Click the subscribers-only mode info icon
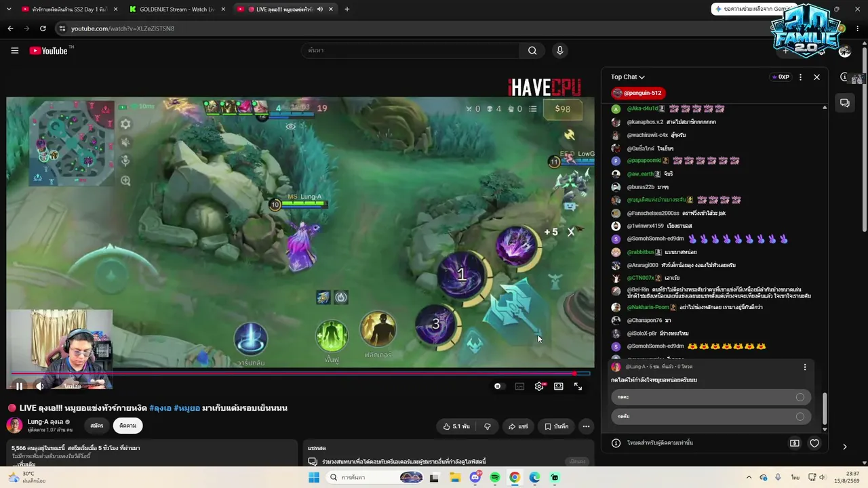The image size is (868, 488). pyautogui.click(x=616, y=443)
